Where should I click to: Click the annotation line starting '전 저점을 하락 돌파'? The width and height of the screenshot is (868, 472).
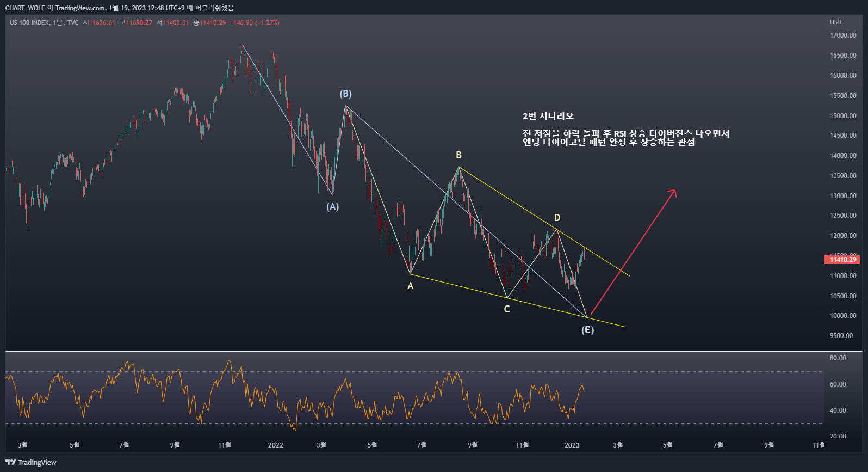[x=626, y=133]
